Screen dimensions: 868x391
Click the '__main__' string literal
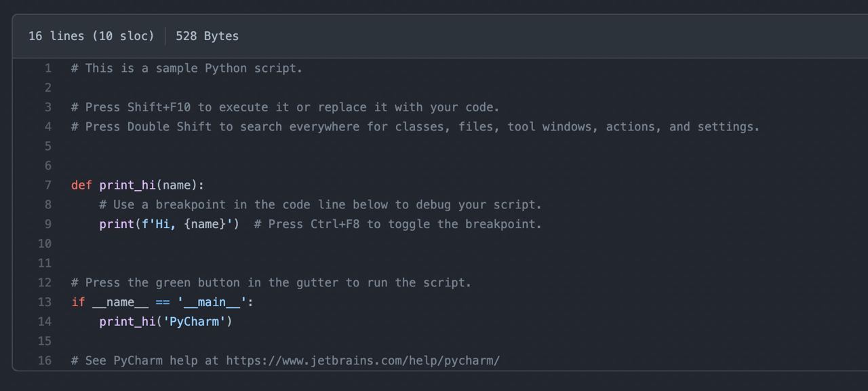(x=212, y=302)
